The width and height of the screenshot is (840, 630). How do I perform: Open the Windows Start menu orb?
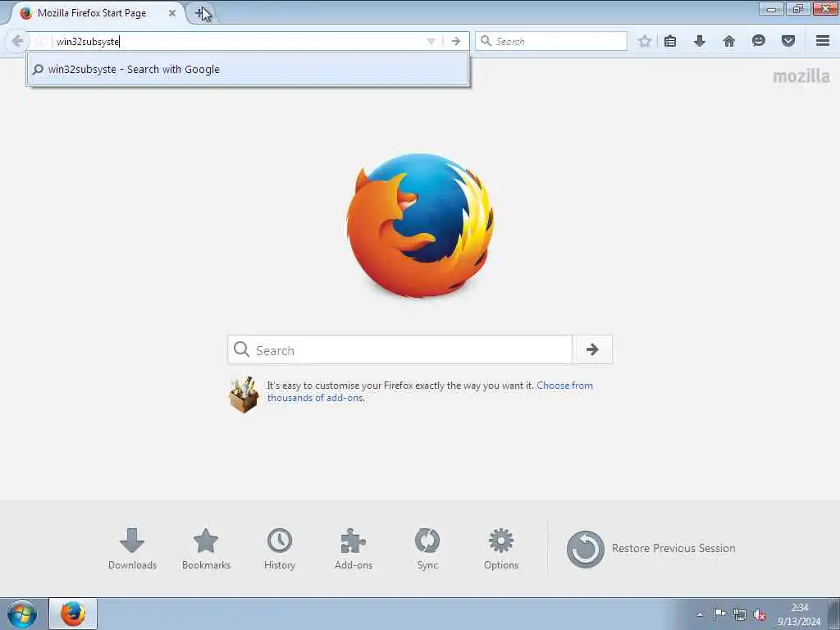tap(22, 614)
